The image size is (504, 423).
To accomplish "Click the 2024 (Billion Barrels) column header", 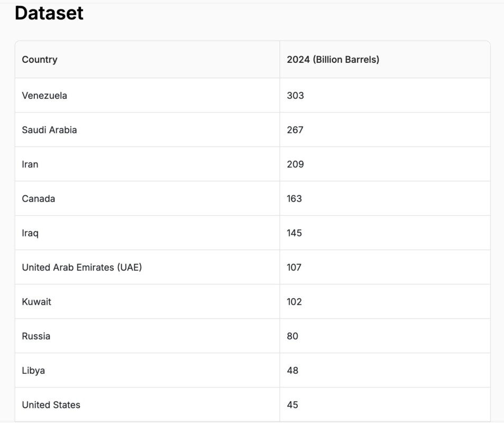I will (333, 60).
